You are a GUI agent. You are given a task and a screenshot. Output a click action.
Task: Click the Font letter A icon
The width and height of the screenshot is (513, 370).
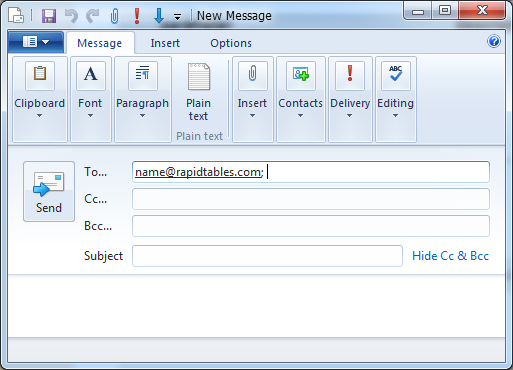point(91,76)
